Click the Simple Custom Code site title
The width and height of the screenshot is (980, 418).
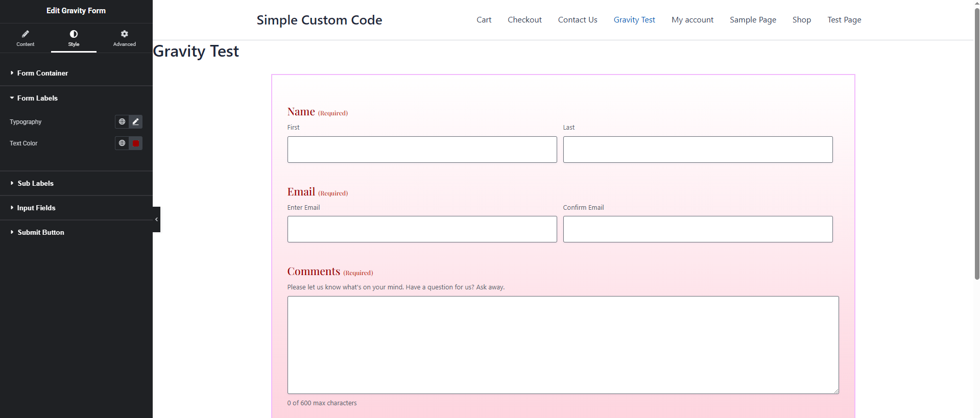point(319,20)
